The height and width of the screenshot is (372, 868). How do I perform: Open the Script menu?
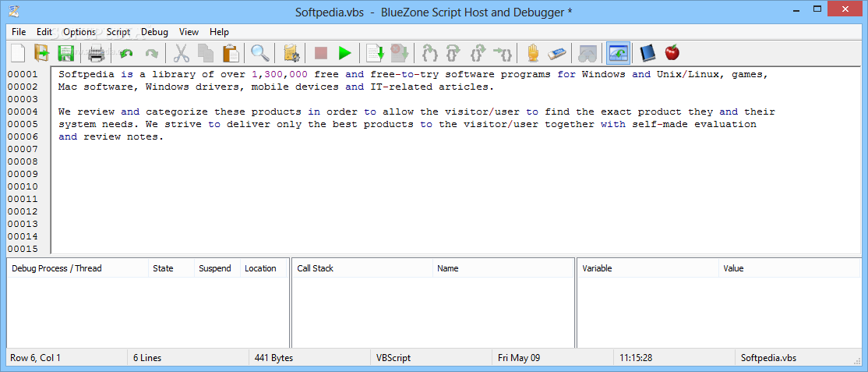pyautogui.click(x=118, y=32)
